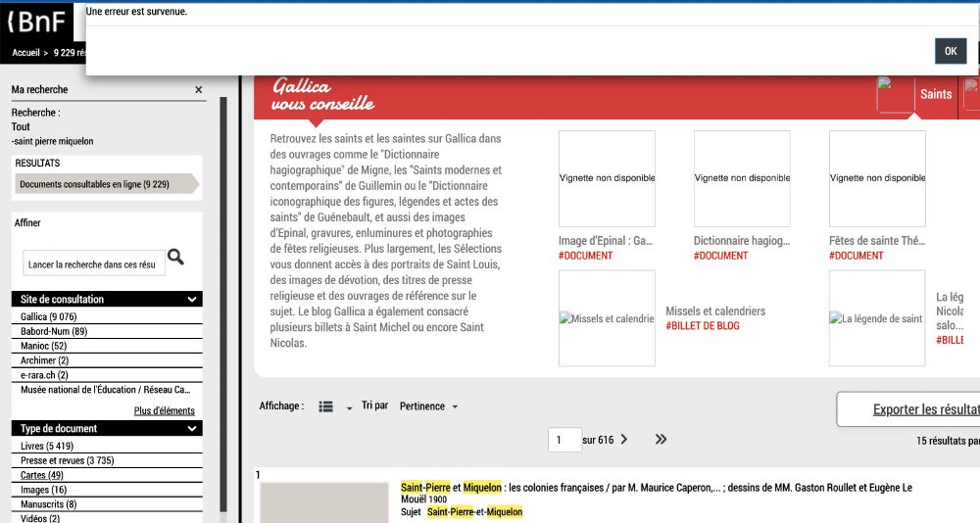Filter by Livres (5 419)

pyautogui.click(x=47, y=446)
